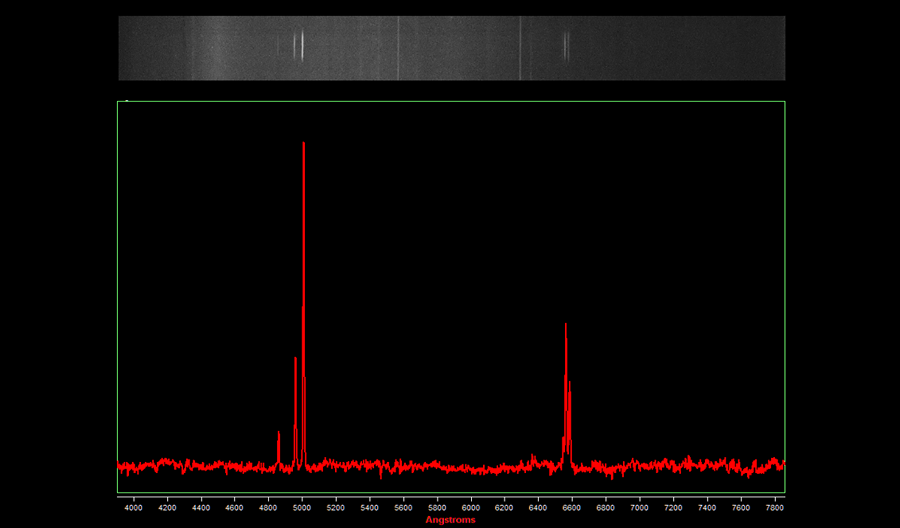Click the bright double line in the spectrum strip
Viewport: 900px width, 528px height.
298,46
